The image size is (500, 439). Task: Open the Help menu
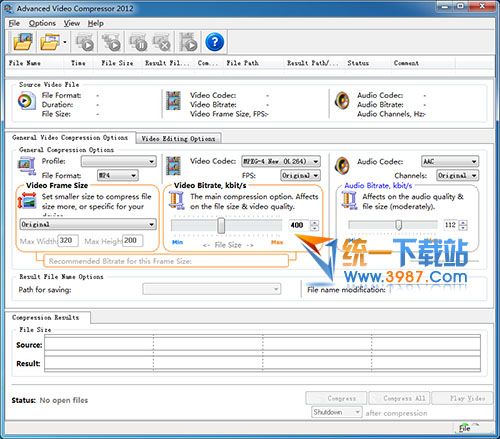[x=96, y=23]
